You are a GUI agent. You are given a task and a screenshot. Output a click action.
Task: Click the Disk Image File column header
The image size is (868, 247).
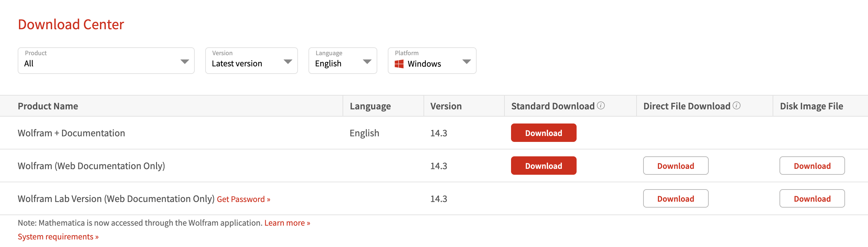pyautogui.click(x=811, y=106)
